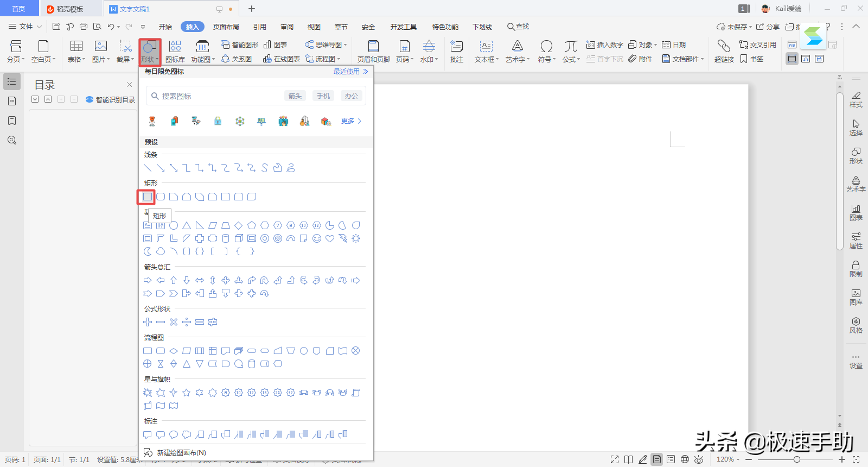
Task: Switch to the 页面布局 ribbon tab
Action: pyautogui.click(x=226, y=27)
